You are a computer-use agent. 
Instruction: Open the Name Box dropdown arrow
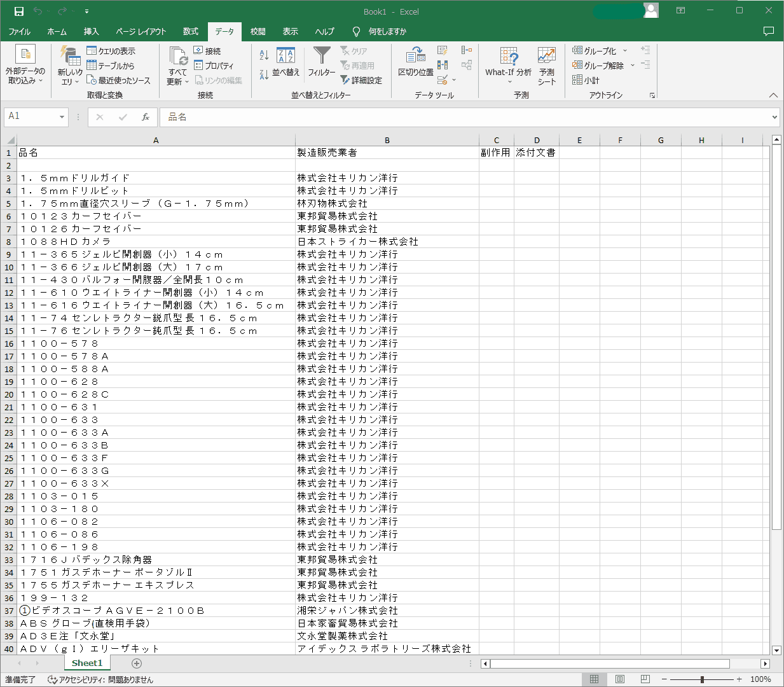coord(62,117)
